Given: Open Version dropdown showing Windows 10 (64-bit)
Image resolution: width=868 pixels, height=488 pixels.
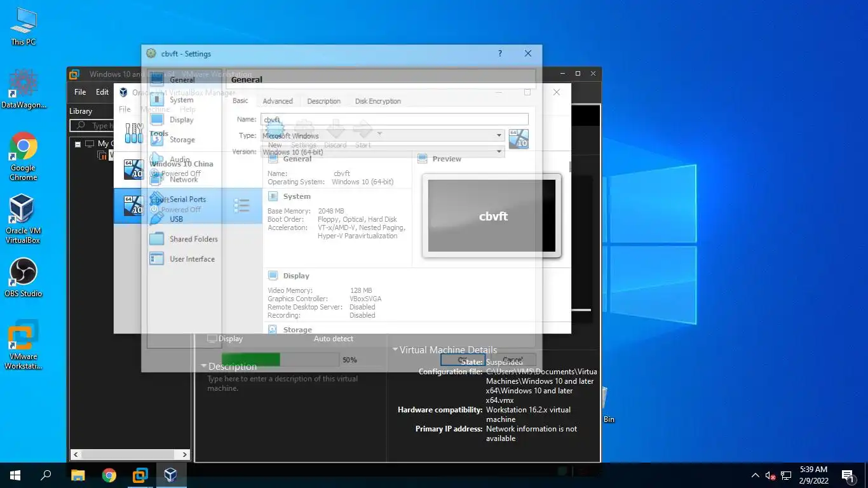Looking at the screenshot, I should tap(383, 152).
